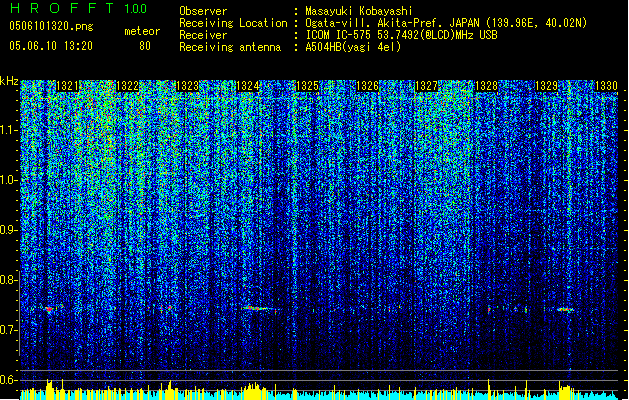
Task: Select the 1322 time marker
Action: click(127, 86)
